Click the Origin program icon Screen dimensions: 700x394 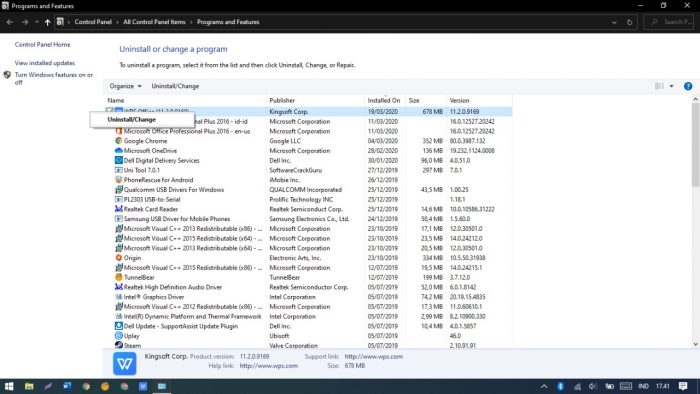(x=118, y=258)
